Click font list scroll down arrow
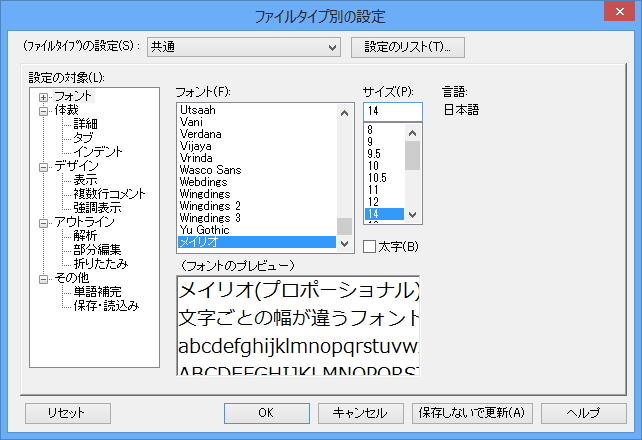Screen dimensions: 642x440 (344, 244)
